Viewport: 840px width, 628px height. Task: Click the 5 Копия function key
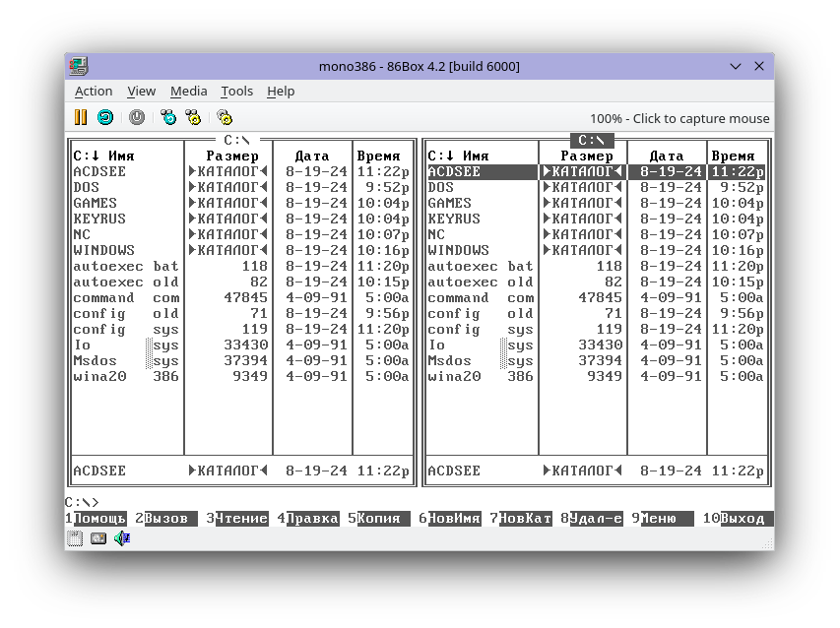(379, 518)
